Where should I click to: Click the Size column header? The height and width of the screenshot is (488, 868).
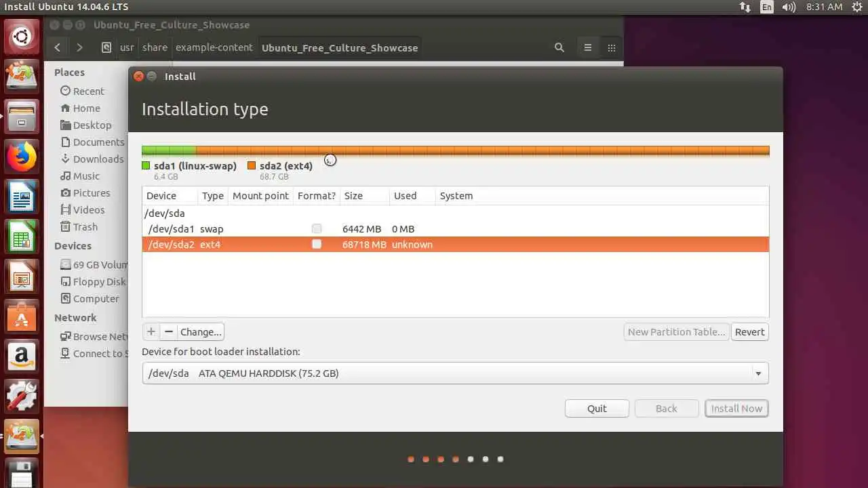click(364, 196)
